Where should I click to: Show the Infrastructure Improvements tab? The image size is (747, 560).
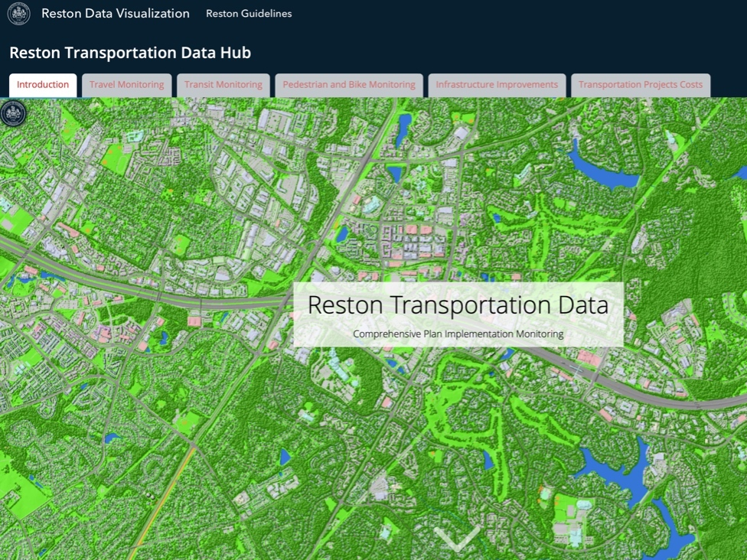tap(497, 85)
